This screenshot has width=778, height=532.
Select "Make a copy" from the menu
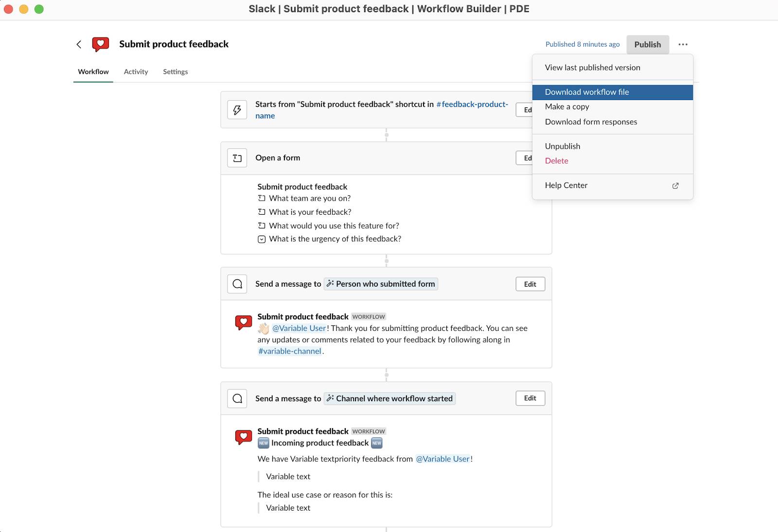[x=567, y=106]
